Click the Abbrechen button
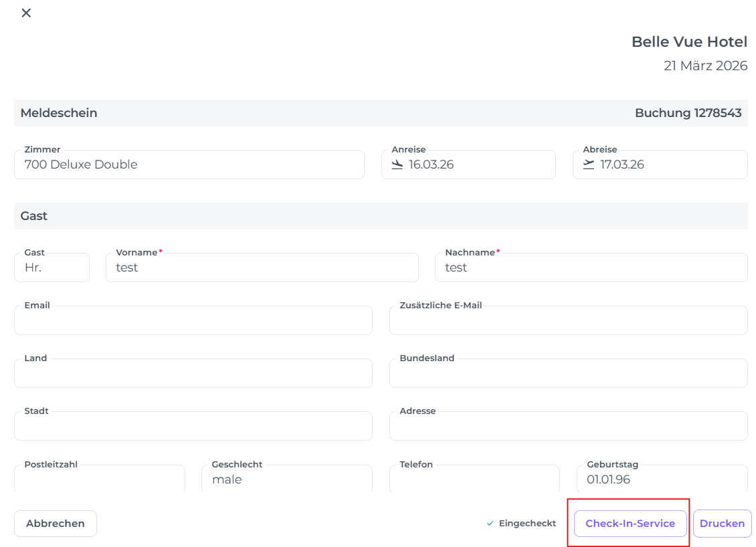 tap(56, 524)
